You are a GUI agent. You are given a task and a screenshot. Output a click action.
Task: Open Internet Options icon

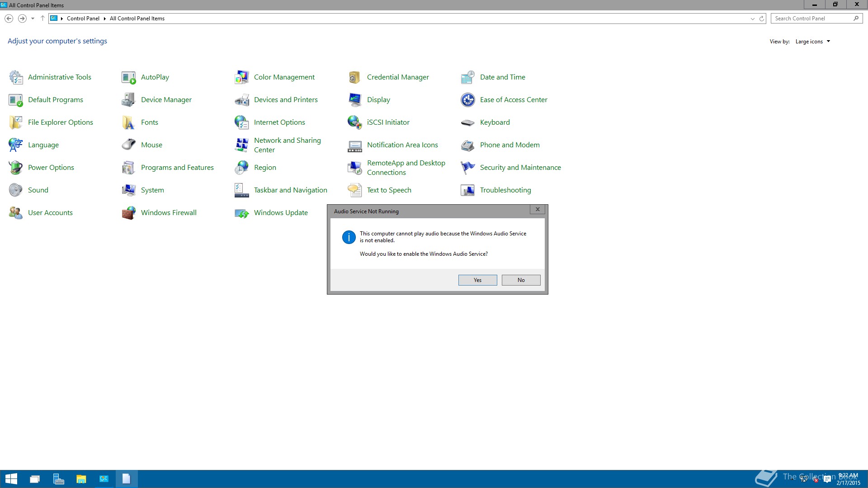click(x=242, y=122)
